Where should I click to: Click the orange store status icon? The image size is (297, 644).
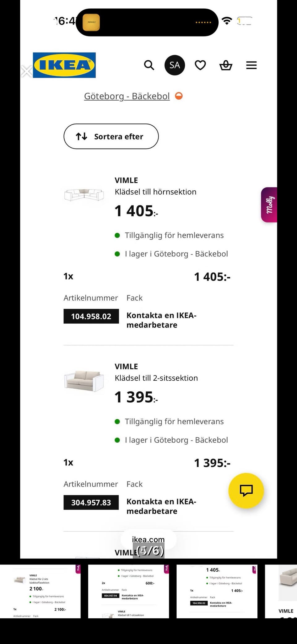[179, 96]
